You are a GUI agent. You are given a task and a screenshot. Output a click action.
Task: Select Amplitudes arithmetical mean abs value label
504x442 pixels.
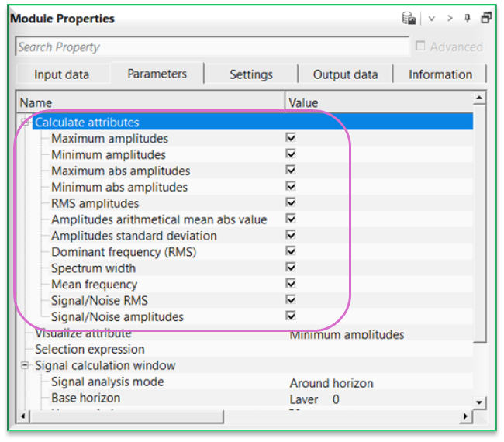tap(159, 219)
